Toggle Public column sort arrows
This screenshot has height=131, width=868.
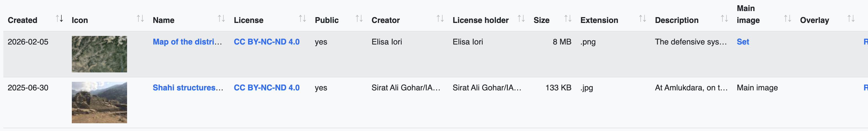coord(359,19)
